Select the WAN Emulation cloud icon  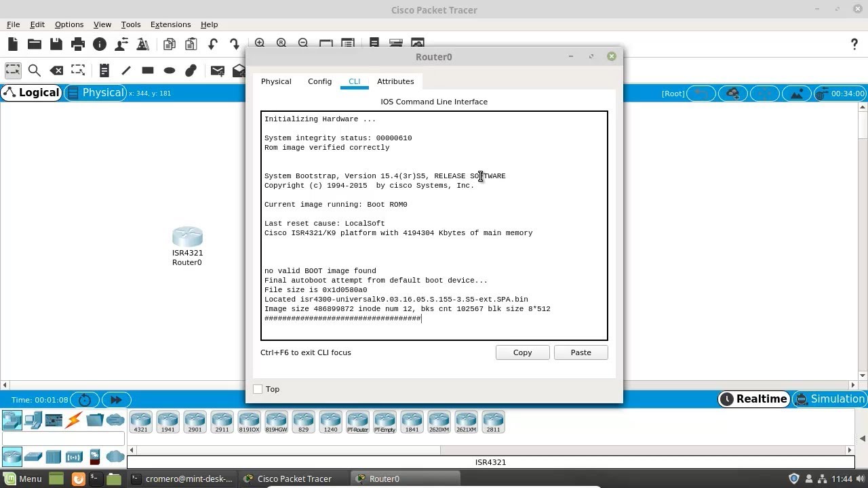click(115, 456)
